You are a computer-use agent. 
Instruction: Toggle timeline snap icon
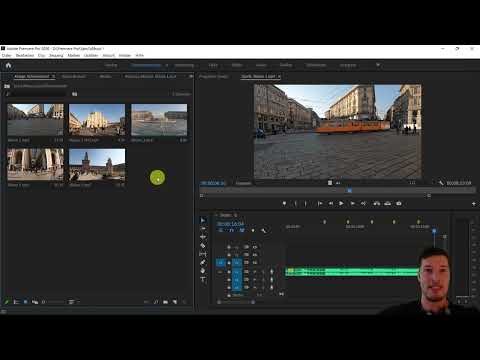[x=231, y=230]
